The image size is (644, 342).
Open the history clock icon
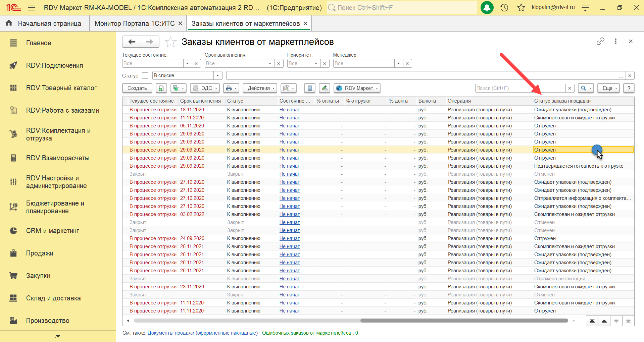tap(504, 7)
